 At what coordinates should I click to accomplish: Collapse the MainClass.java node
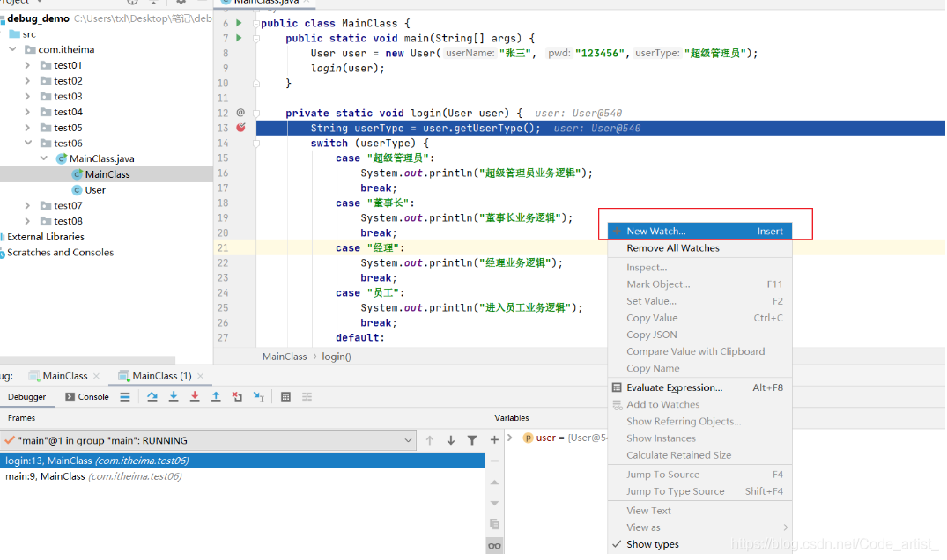[43, 158]
